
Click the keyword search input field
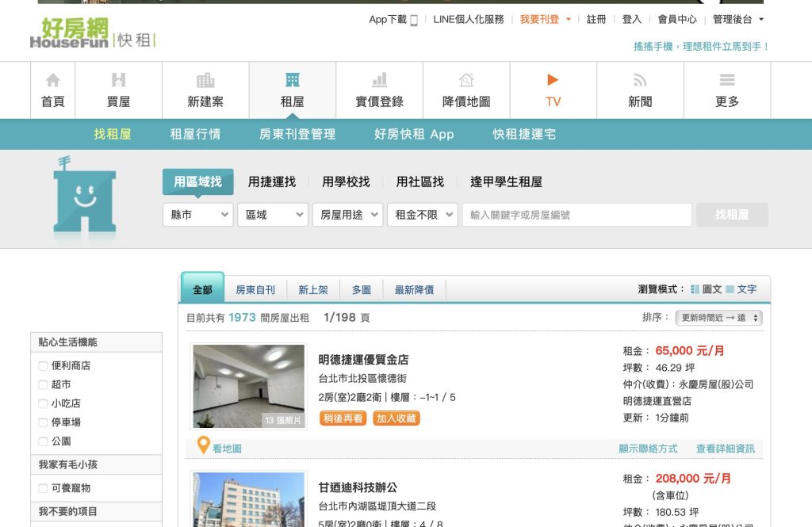click(576, 215)
